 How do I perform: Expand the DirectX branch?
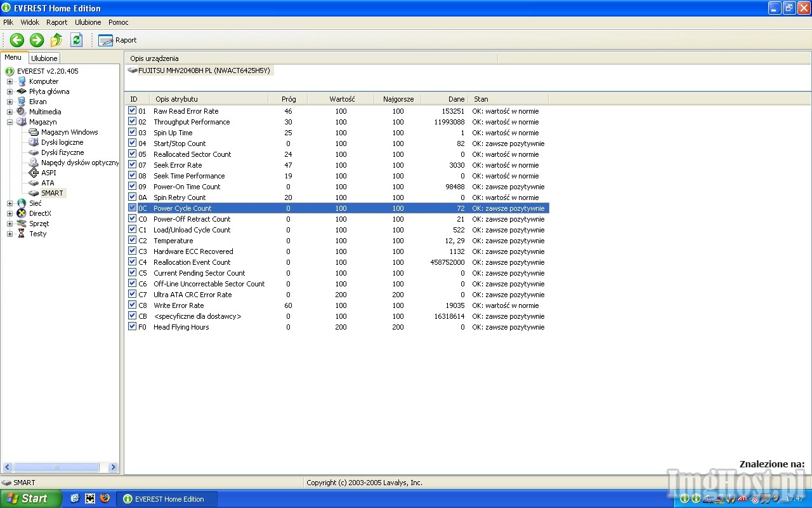click(x=10, y=213)
